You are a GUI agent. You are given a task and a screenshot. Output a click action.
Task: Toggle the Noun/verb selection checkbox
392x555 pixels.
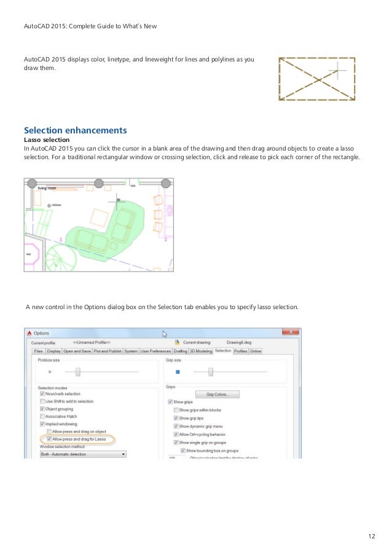point(42,393)
